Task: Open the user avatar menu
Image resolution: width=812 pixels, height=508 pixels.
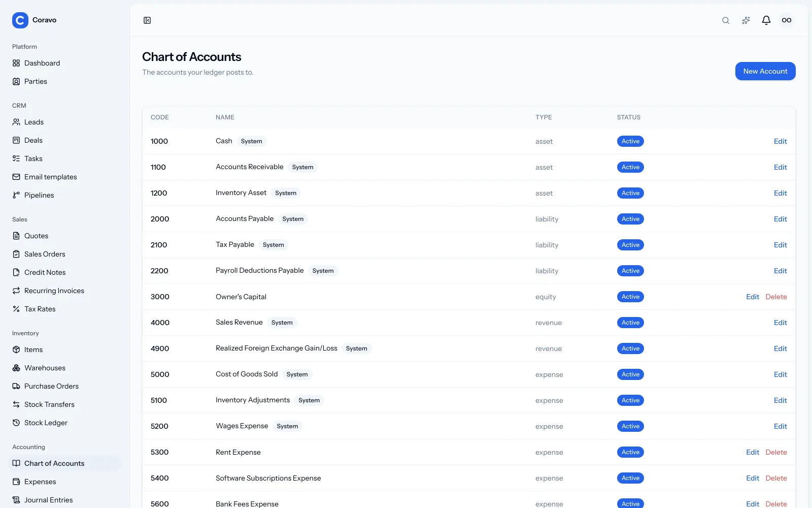Action: click(787, 20)
